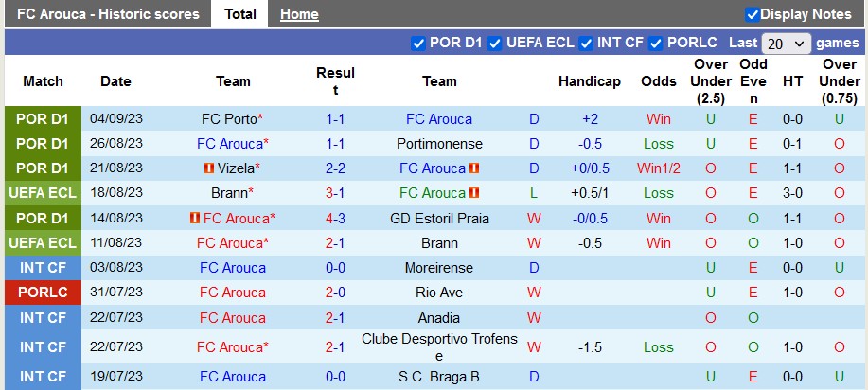Click red card icon in Vizela 2-2 match away team
868x390 pixels.
tap(474, 168)
